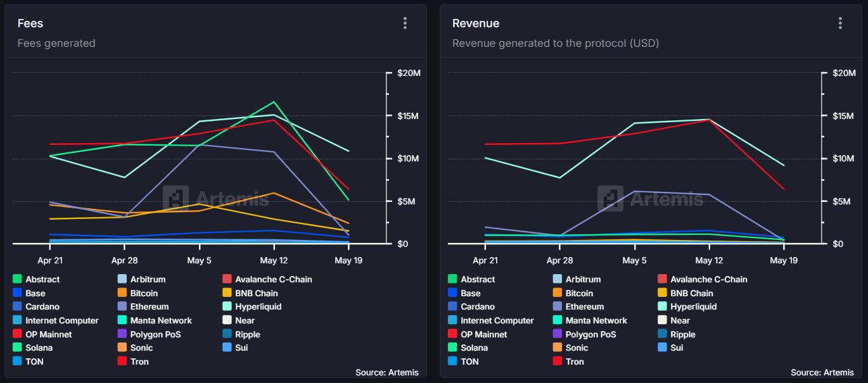Toggle Sui series in Fees legend
Screen dimensions: 868x383
pyautogui.click(x=235, y=348)
